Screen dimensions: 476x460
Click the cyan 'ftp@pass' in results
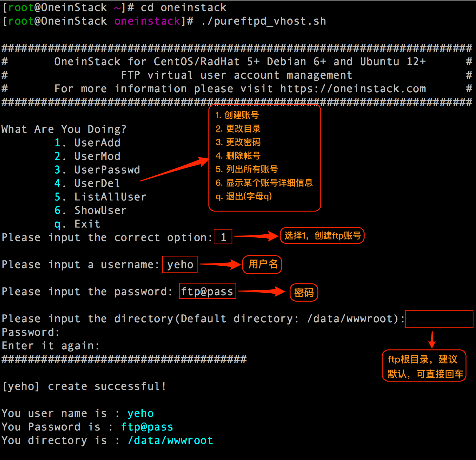pos(147,427)
